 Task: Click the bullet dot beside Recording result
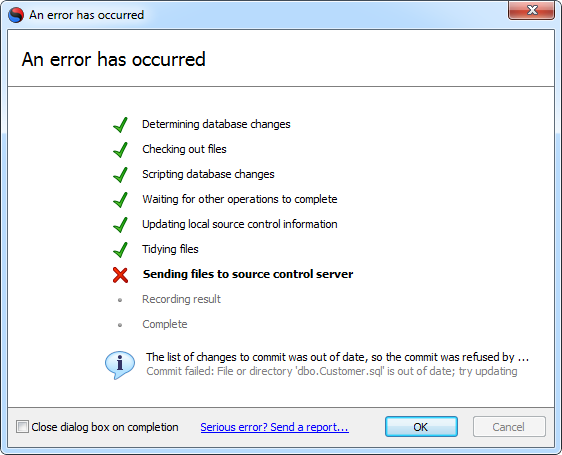click(x=120, y=300)
